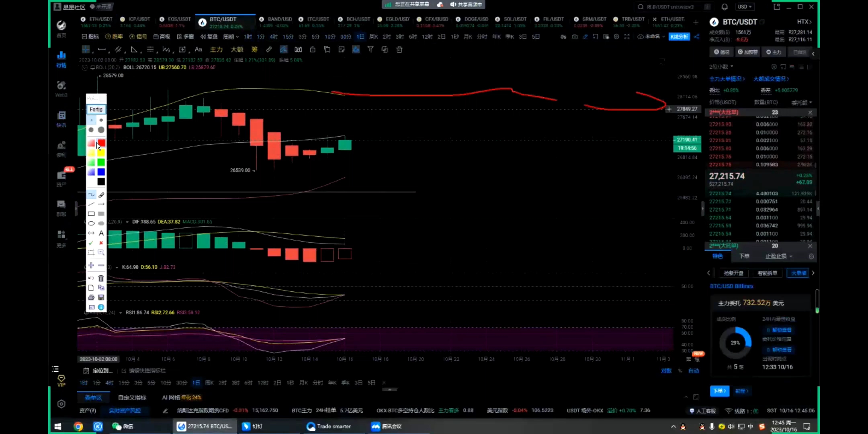The image size is (868, 434).
Task: Select the horizontal line drawing tool in chart toolbar
Action: 102,49
